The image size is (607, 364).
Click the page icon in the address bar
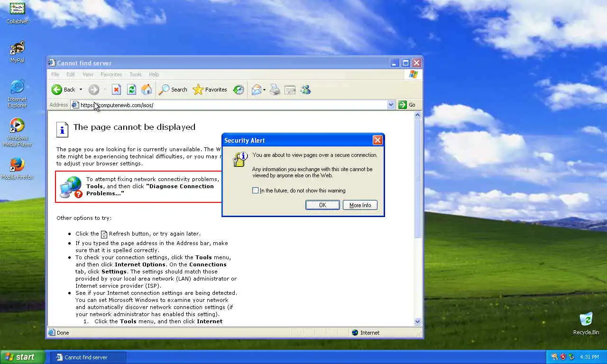(75, 105)
